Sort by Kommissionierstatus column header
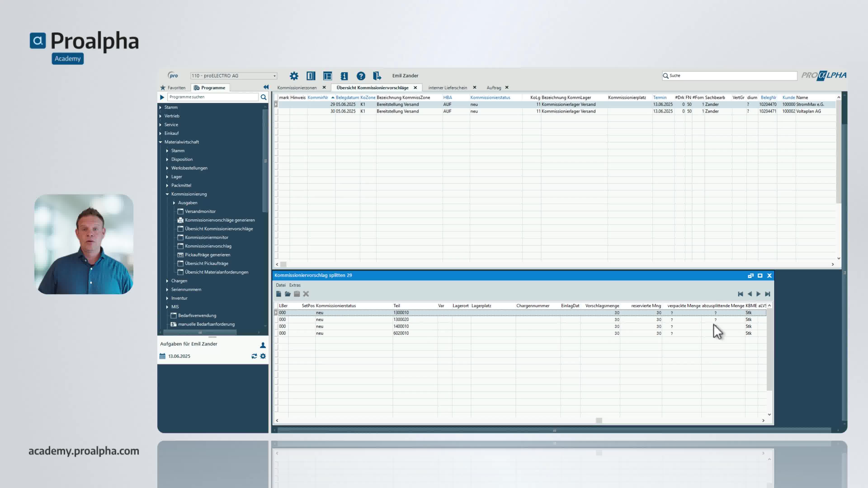This screenshot has width=868, height=488. 490,97
